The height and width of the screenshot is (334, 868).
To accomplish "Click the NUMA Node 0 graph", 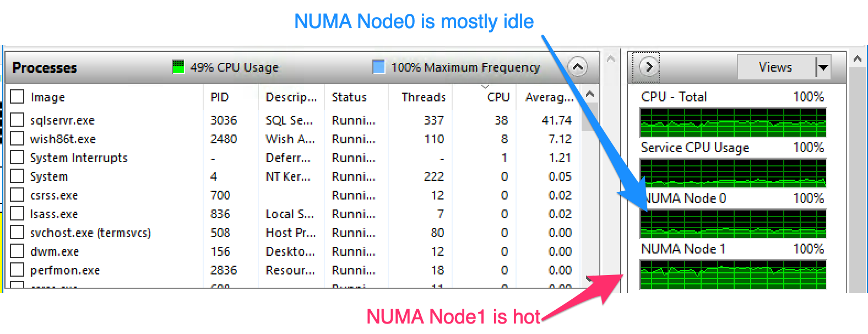I will tap(733, 224).
